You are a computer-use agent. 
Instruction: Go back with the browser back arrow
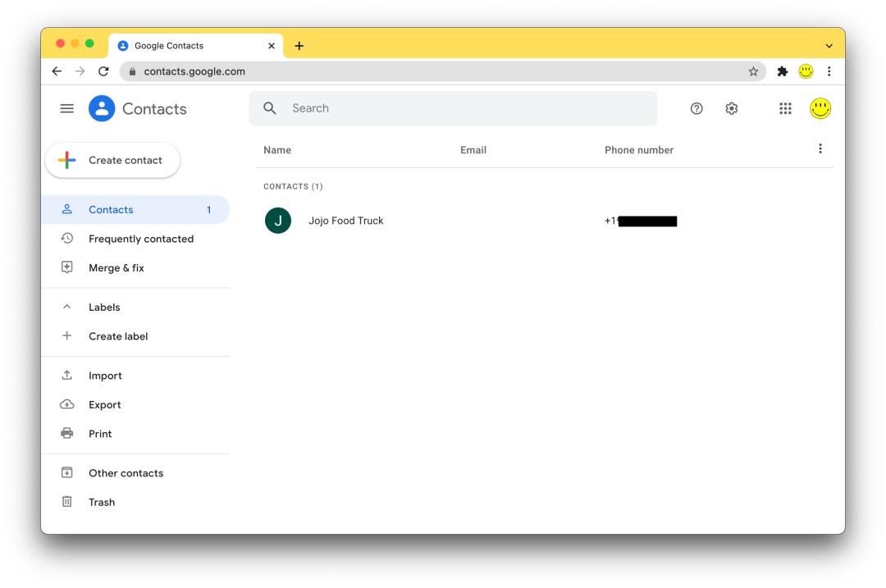click(57, 71)
